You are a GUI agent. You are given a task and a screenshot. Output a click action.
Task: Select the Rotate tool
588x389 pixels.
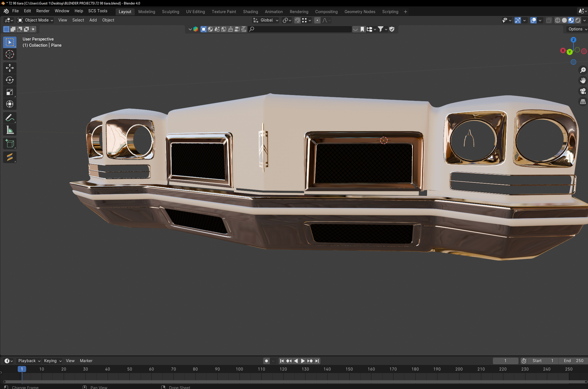coord(10,80)
